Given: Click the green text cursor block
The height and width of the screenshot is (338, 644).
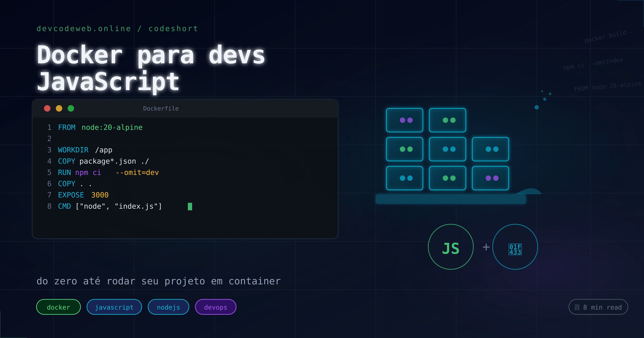Looking at the screenshot, I should click(190, 207).
